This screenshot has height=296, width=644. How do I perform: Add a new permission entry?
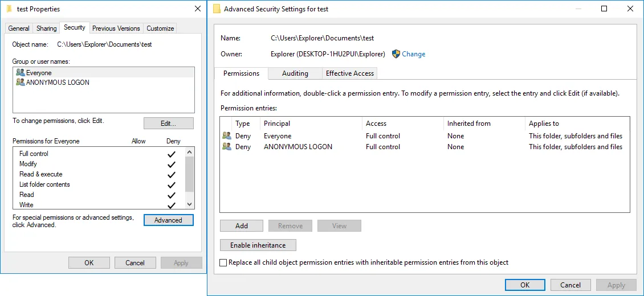[x=242, y=226]
